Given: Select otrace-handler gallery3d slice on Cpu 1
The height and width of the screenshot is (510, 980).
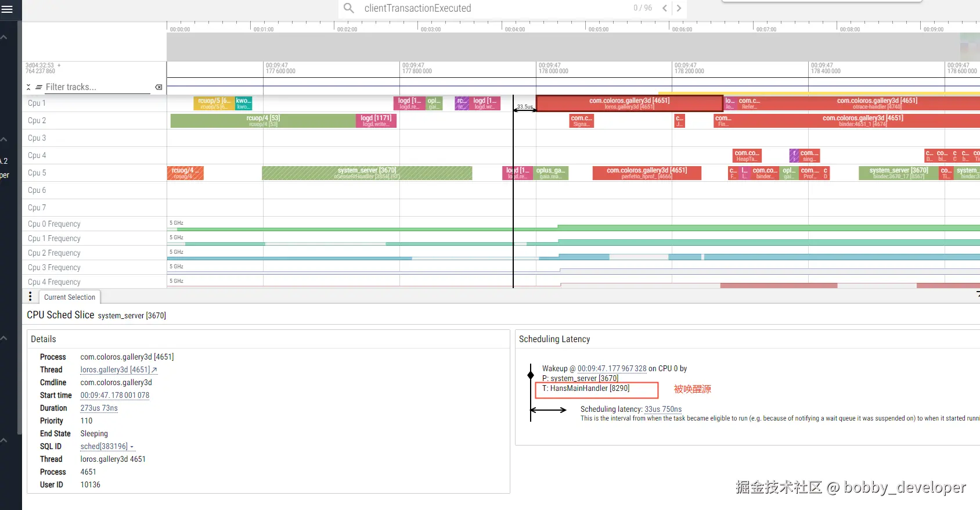Looking at the screenshot, I should [x=877, y=103].
